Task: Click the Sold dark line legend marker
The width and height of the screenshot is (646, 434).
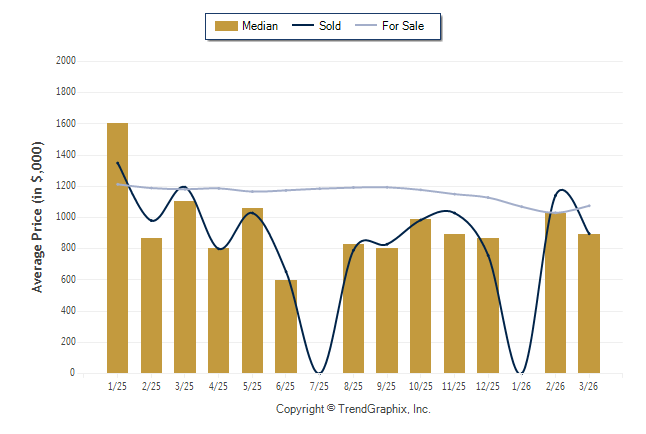Action: click(303, 26)
